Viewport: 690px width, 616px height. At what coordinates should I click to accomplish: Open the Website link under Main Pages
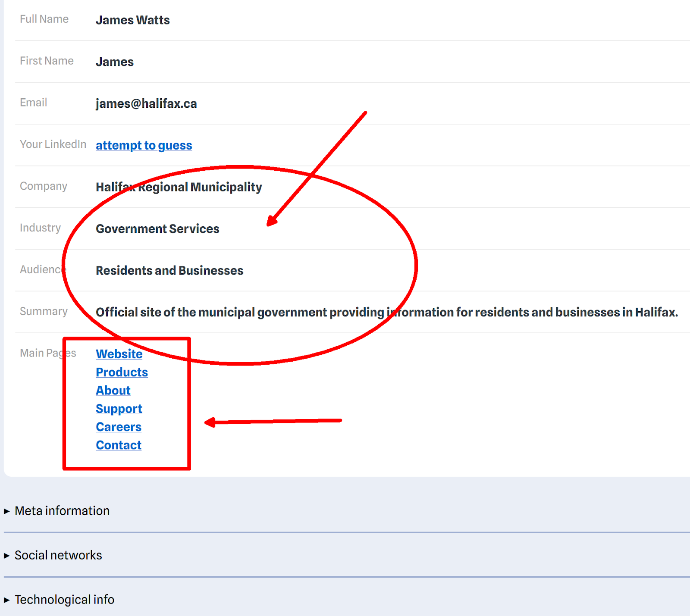click(119, 354)
